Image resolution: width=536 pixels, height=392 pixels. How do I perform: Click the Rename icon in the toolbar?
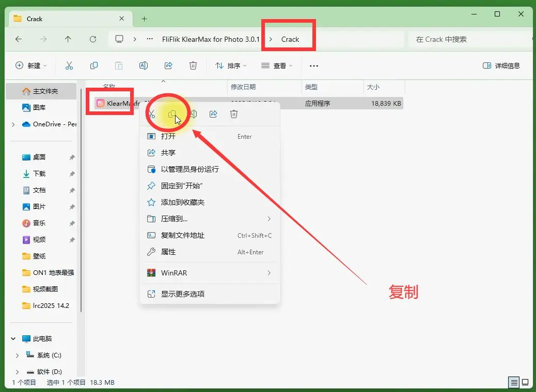coord(144,66)
